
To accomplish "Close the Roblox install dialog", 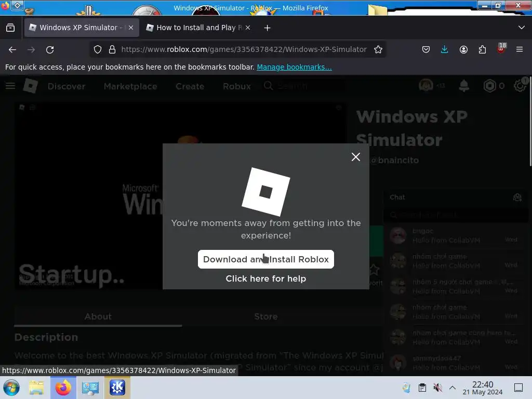I will (355, 157).
